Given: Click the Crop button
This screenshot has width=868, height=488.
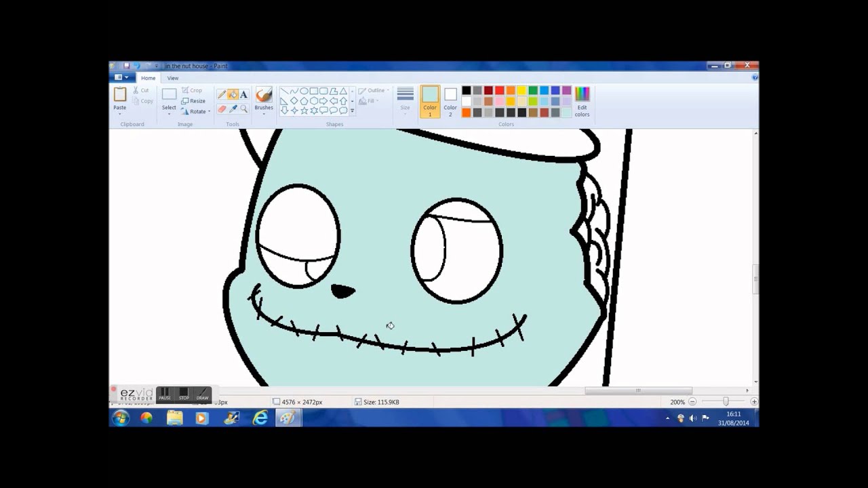Looking at the screenshot, I should click(x=192, y=90).
